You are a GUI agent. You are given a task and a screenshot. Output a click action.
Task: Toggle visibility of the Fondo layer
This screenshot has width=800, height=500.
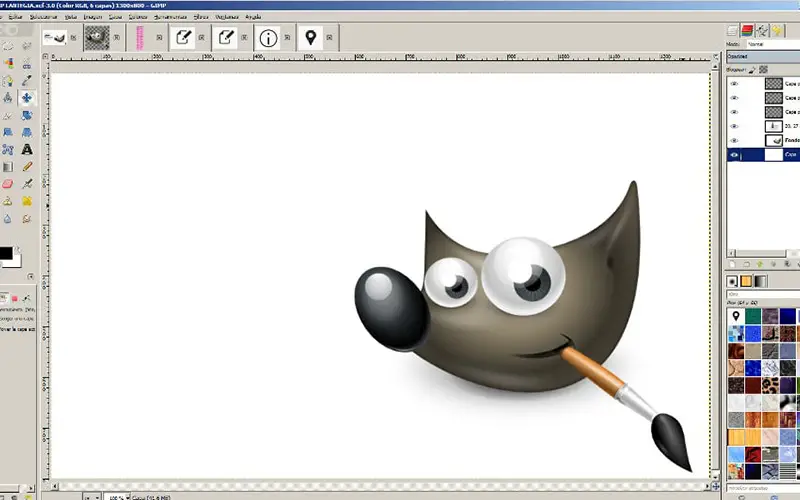point(734,140)
